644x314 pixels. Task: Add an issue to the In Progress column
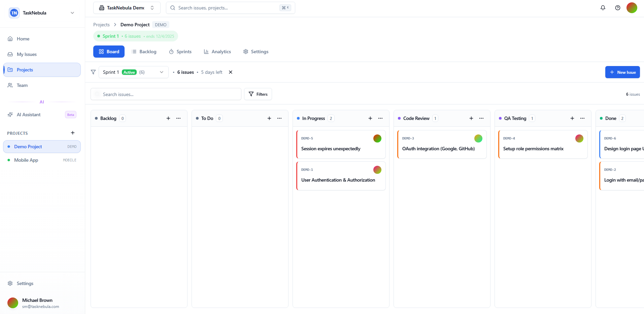370,118
